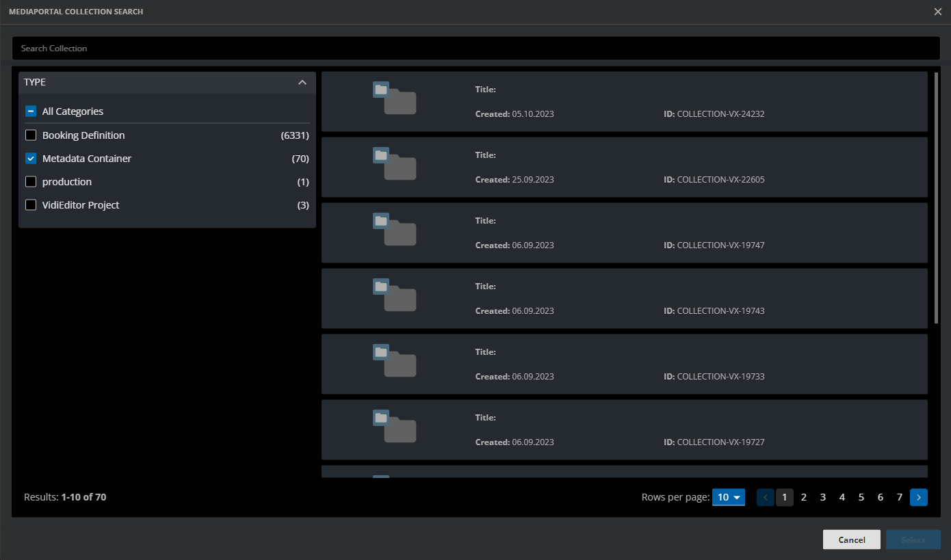Click the results list vertical scrollbar
951x560 pixels.
936,198
